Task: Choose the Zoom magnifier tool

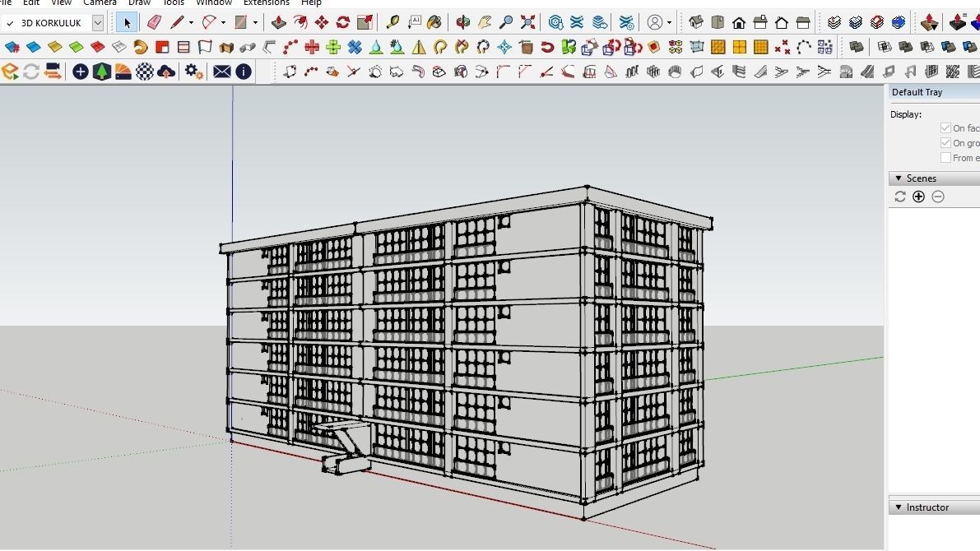Action: tap(506, 23)
